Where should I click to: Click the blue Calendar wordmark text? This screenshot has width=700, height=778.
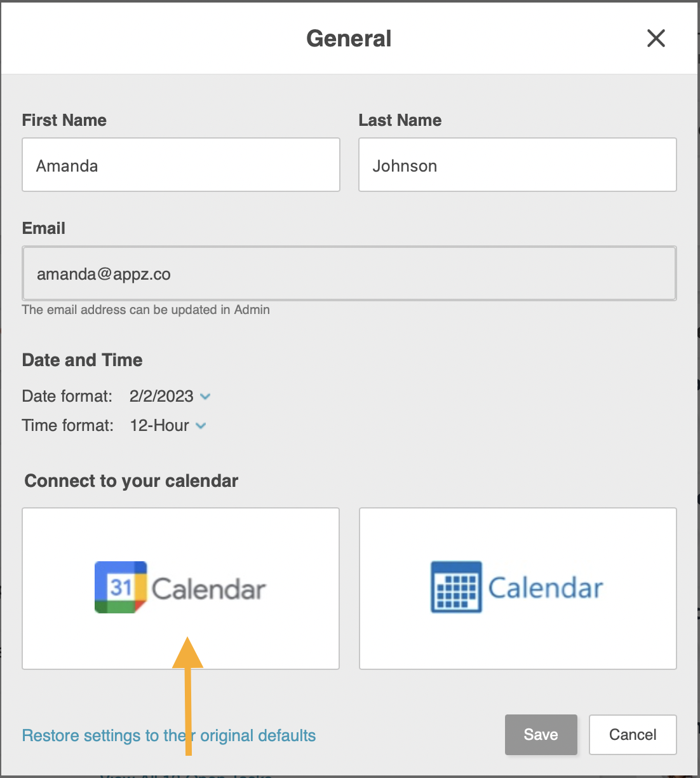[545, 588]
